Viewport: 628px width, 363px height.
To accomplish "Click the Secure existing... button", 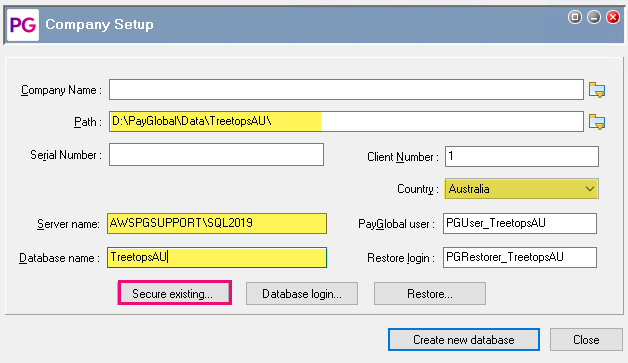I will point(175,293).
